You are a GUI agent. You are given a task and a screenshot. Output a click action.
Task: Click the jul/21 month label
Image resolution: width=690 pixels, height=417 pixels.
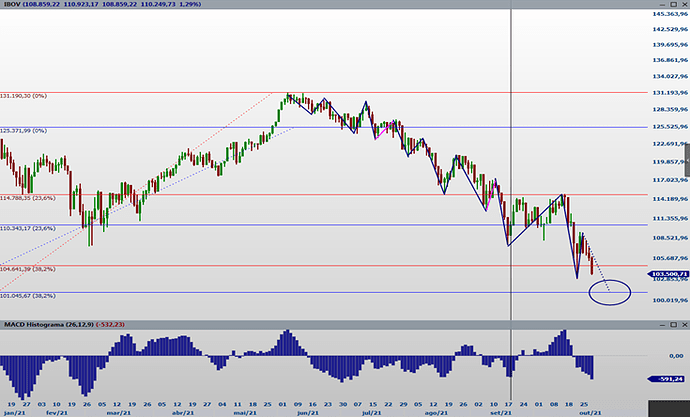tap(372, 413)
